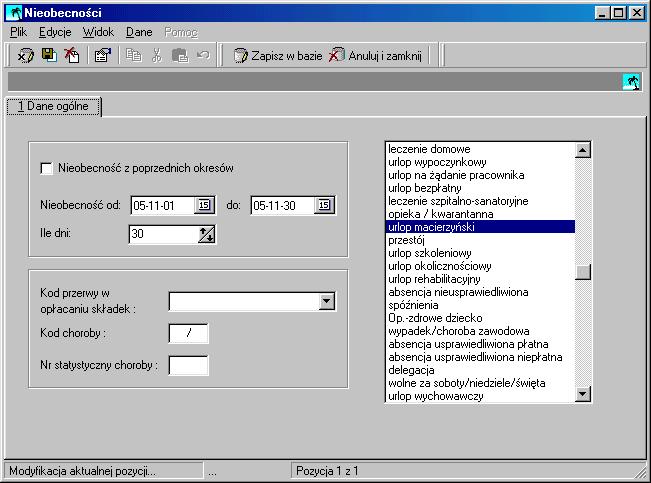Click the floppy disk save icon
This screenshot has width=651, height=483.
(49, 55)
